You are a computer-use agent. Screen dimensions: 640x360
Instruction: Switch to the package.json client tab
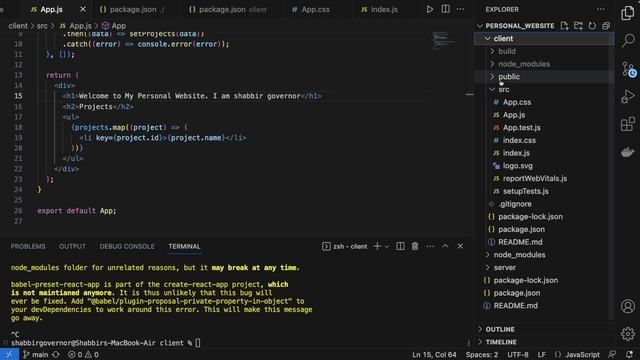pos(227,9)
